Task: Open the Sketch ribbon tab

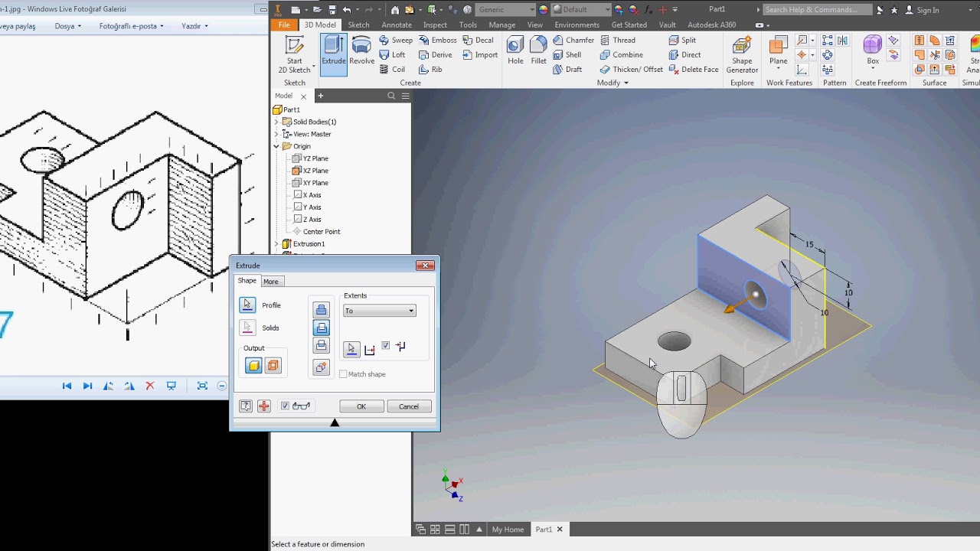Action: click(358, 24)
